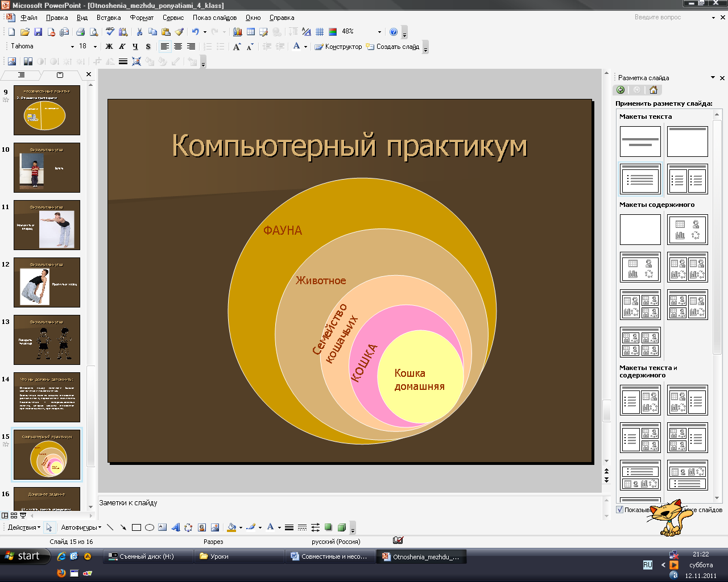Go to task pane home

click(x=653, y=90)
